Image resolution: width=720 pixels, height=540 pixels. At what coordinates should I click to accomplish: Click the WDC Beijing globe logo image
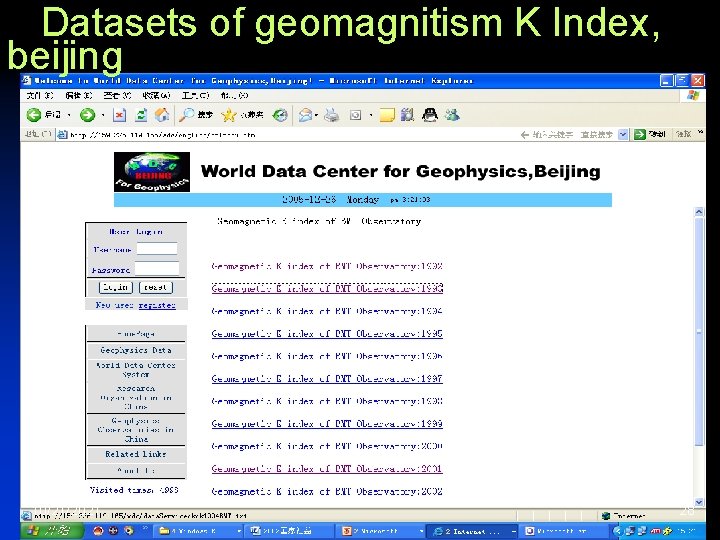point(152,172)
